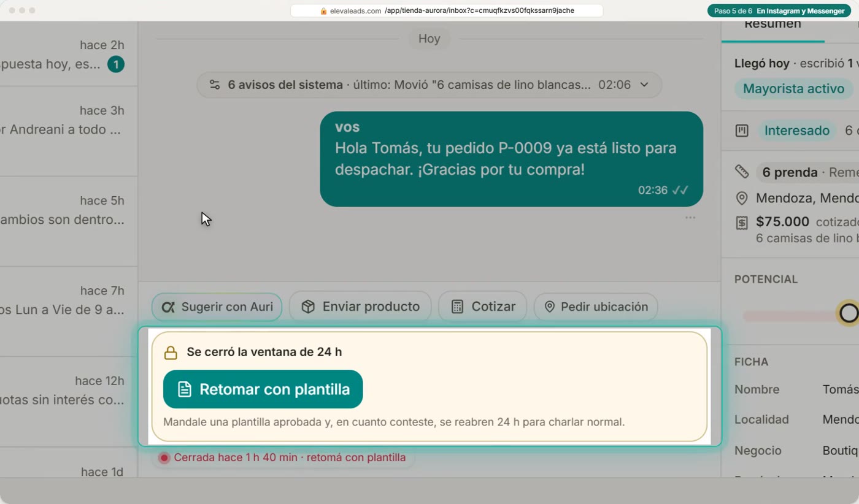This screenshot has height=504, width=859.
Task: Click the browser address bar
Action: 447,10
